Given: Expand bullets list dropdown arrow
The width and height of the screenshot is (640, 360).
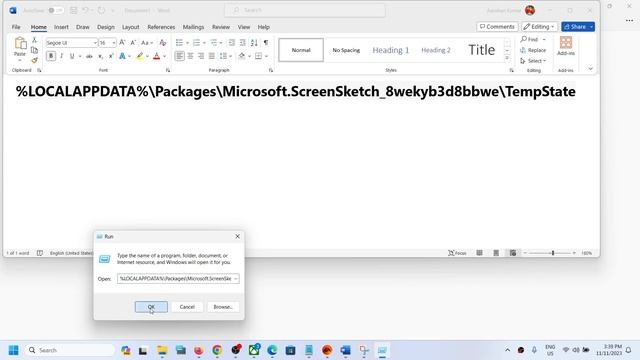Looking at the screenshot, I should point(187,43).
